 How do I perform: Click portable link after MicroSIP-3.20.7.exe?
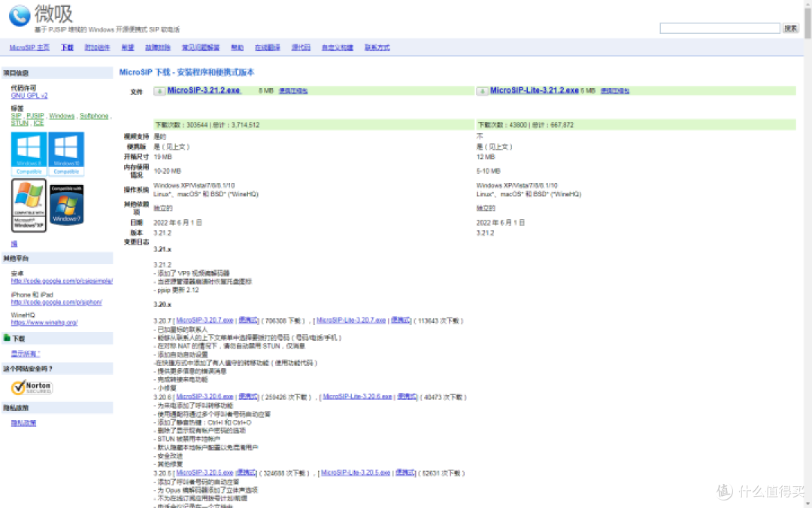pyautogui.click(x=248, y=321)
